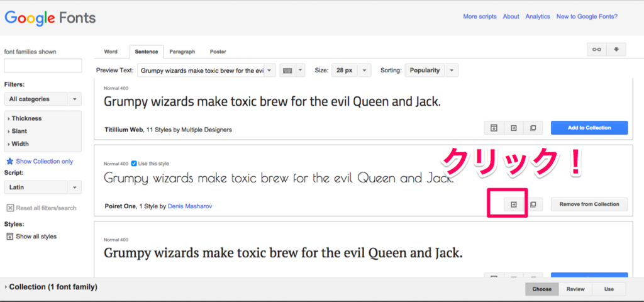Go to the Use step
This screenshot has width=644, height=302.
609,289
